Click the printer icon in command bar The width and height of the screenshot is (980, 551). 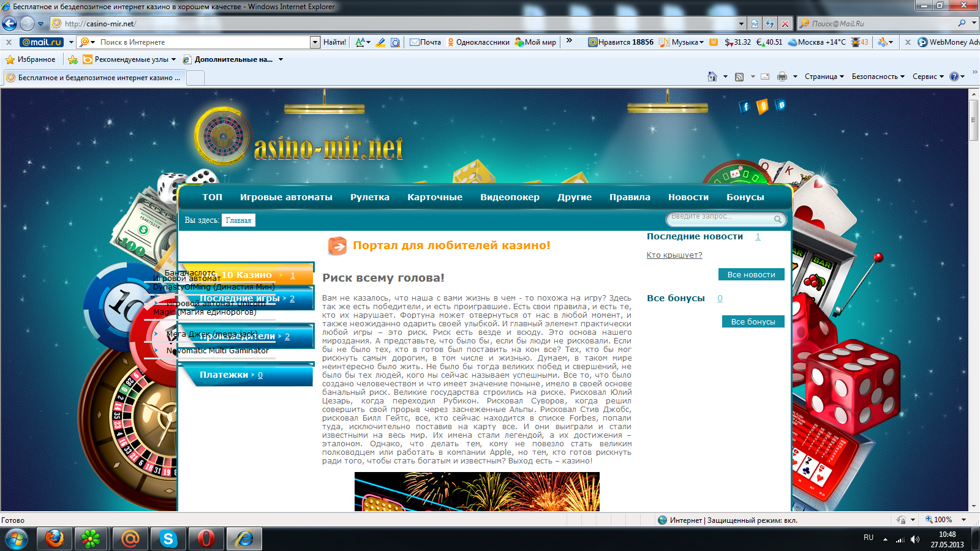tap(782, 77)
